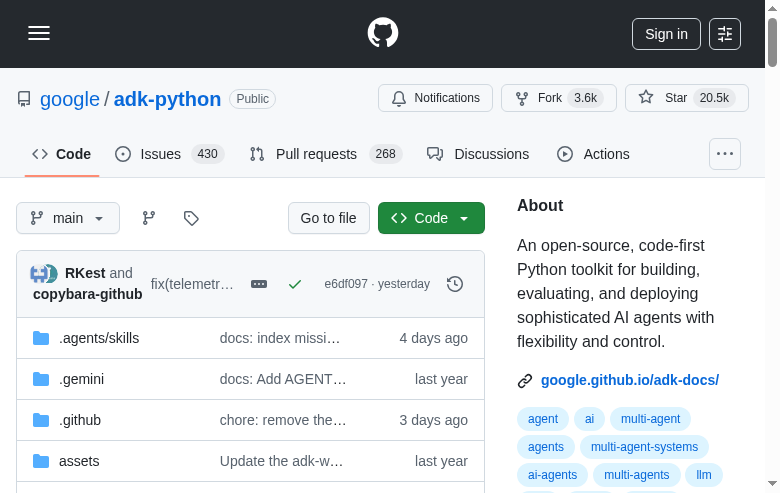Image resolution: width=780 pixels, height=493 pixels.
Task: Open the fix(telemetr… commit message
Action: [x=192, y=284]
